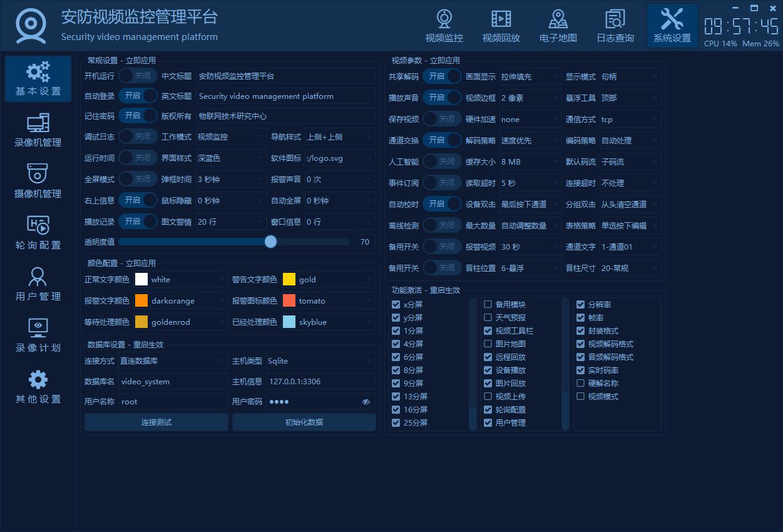
Task: Click the 系统设置 wrench icon
Action: [x=672, y=19]
